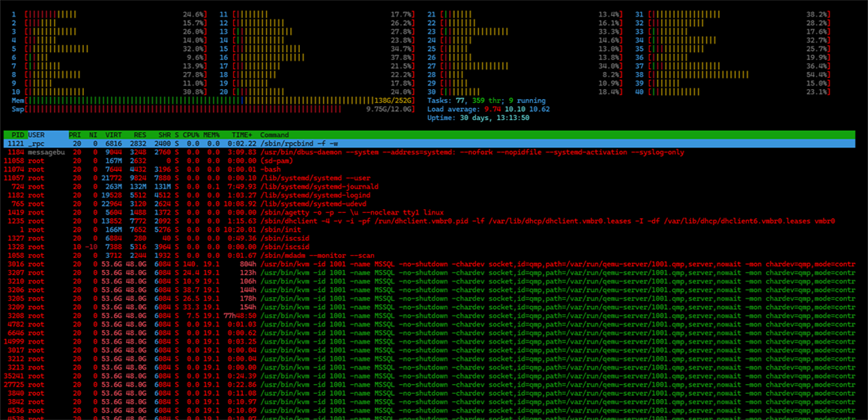Image resolution: width=868 pixels, height=420 pixels.
Task: Click the Tasks count line
Action: coord(486,100)
